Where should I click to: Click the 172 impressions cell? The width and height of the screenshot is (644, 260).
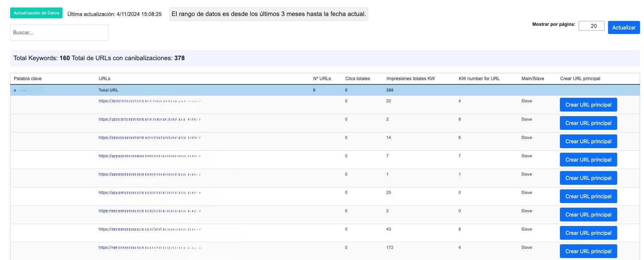pyautogui.click(x=390, y=248)
